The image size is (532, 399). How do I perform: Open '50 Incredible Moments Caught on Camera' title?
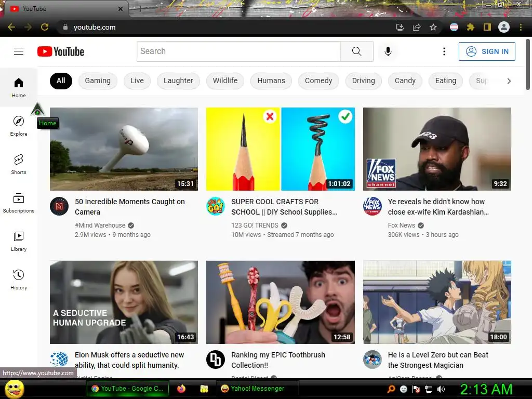click(x=130, y=207)
